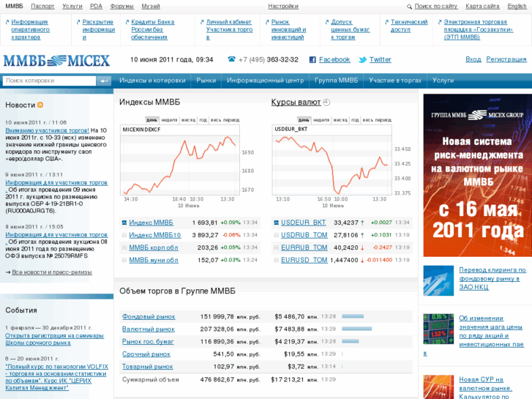The image size is (532, 399).
Task: Click the Twitter bird icon
Action: tap(362, 60)
